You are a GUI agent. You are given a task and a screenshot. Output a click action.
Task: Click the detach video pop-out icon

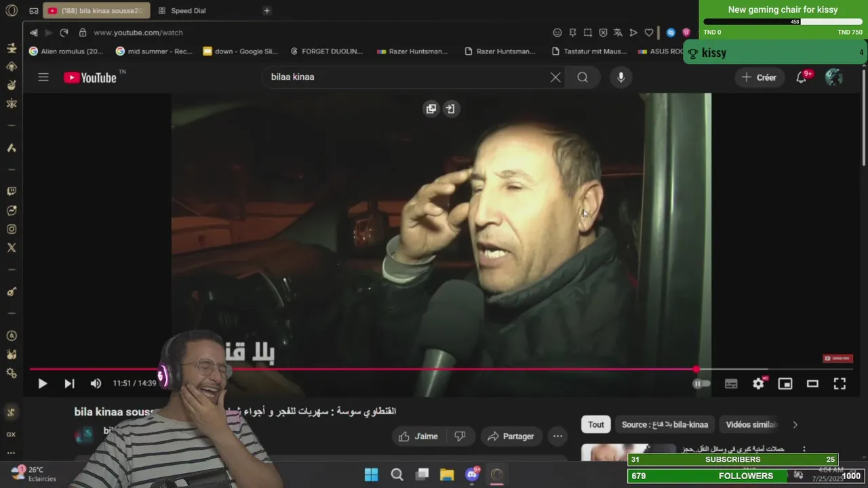[431, 109]
